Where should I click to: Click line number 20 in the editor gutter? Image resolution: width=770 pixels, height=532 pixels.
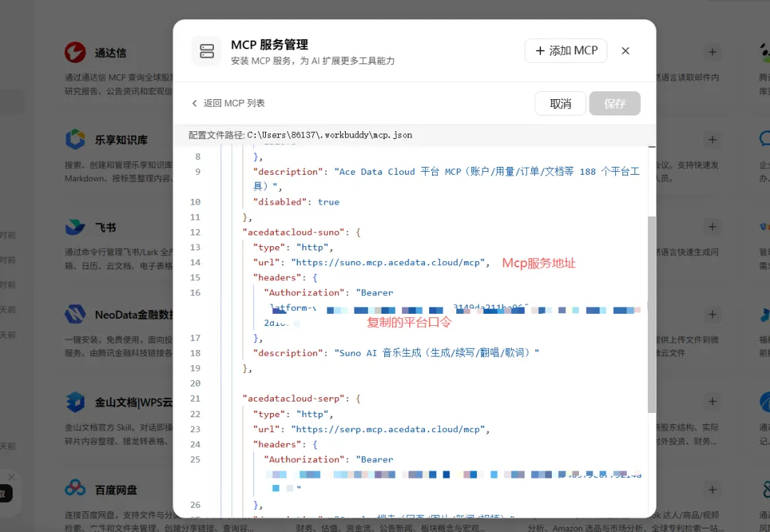[195, 384]
